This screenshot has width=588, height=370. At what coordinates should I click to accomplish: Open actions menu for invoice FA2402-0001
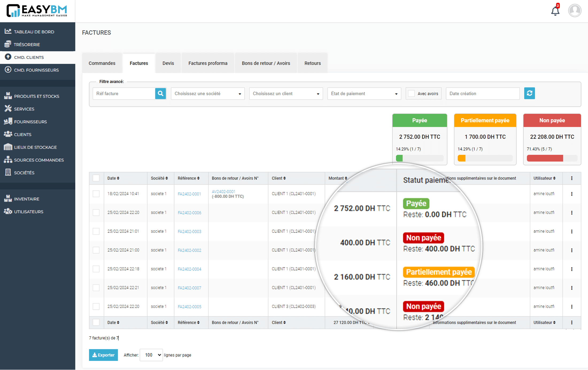[x=572, y=194]
